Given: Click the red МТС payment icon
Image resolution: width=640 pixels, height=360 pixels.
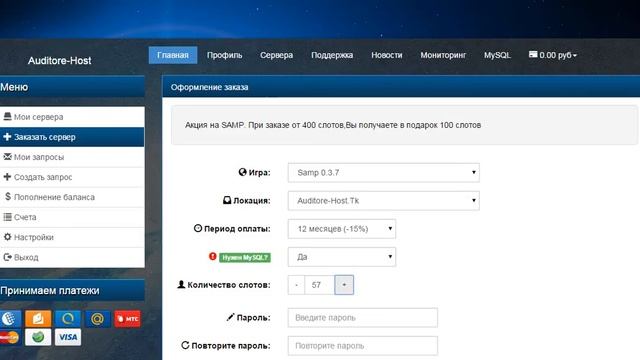Looking at the screenshot, I should (127, 319).
